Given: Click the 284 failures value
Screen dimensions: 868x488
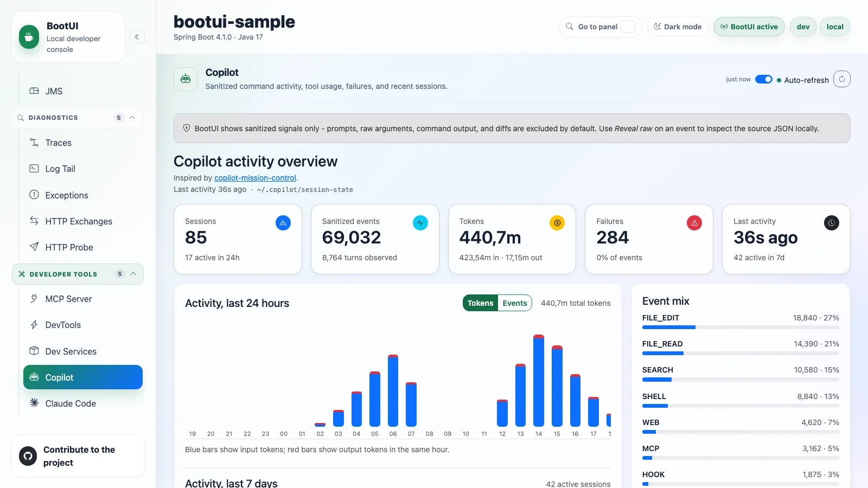Looking at the screenshot, I should point(612,237).
